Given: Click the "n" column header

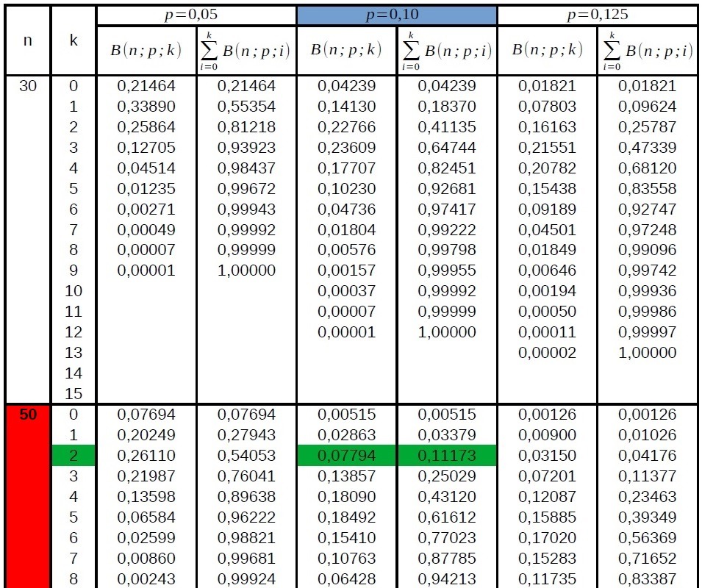Looking at the screenshot, I should coord(28,41).
